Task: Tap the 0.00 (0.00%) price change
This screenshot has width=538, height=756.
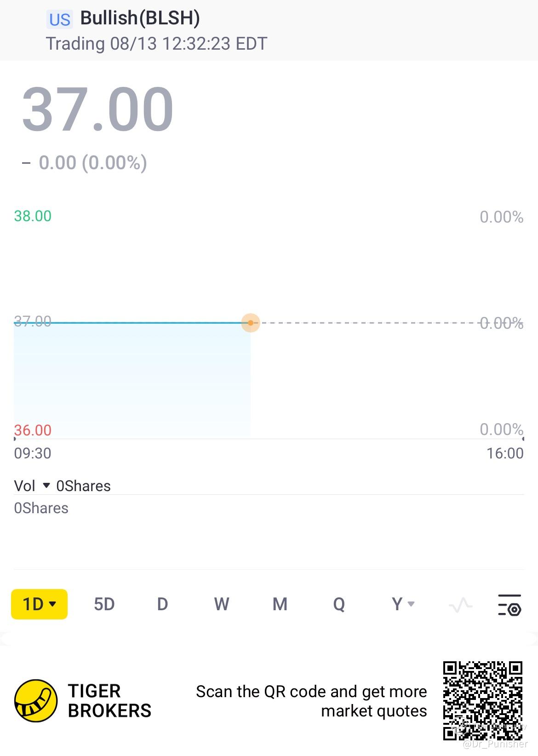Action: [92, 163]
